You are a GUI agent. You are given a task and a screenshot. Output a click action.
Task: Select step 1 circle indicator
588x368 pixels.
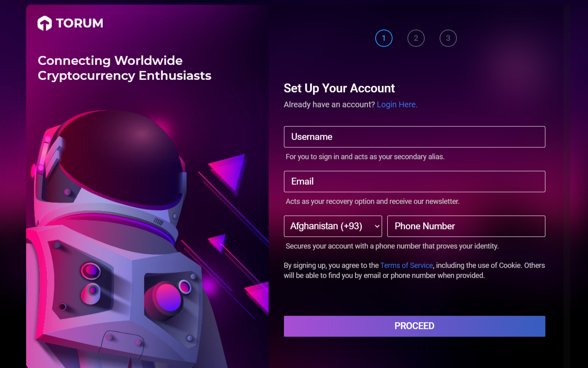point(384,38)
